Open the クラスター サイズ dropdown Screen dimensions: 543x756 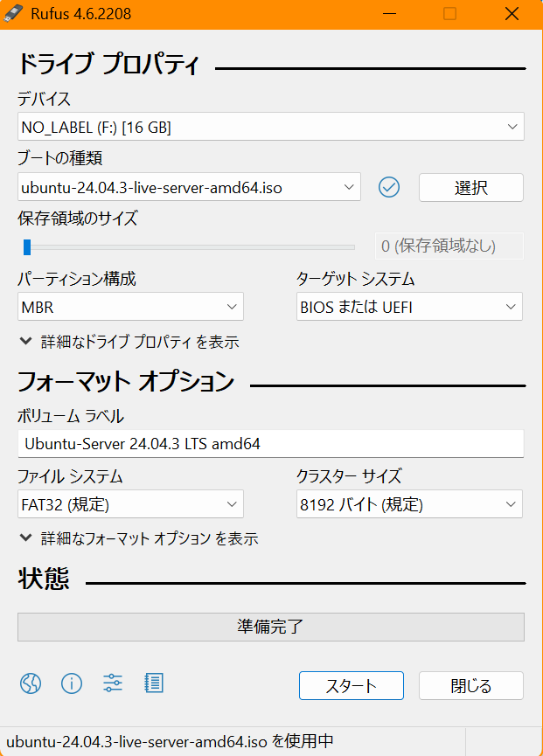pyautogui.click(x=409, y=504)
